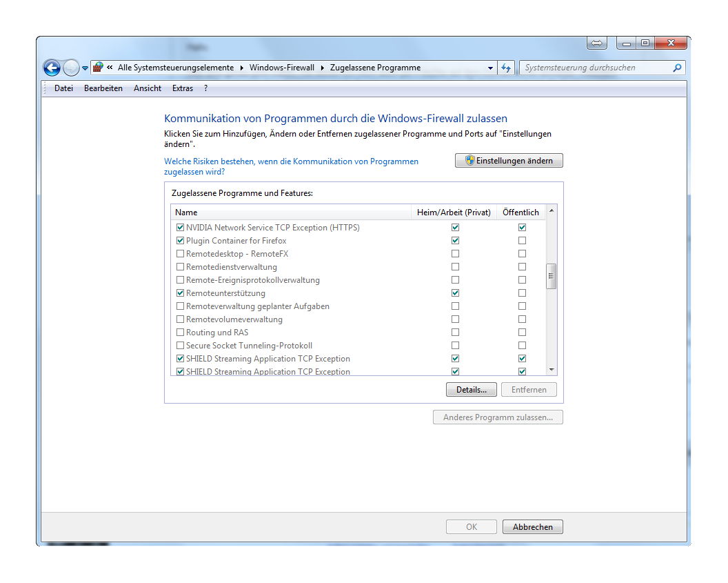The height and width of the screenshot is (583, 728).
Task: Click scrollbar down arrow in programs list
Action: 552,370
